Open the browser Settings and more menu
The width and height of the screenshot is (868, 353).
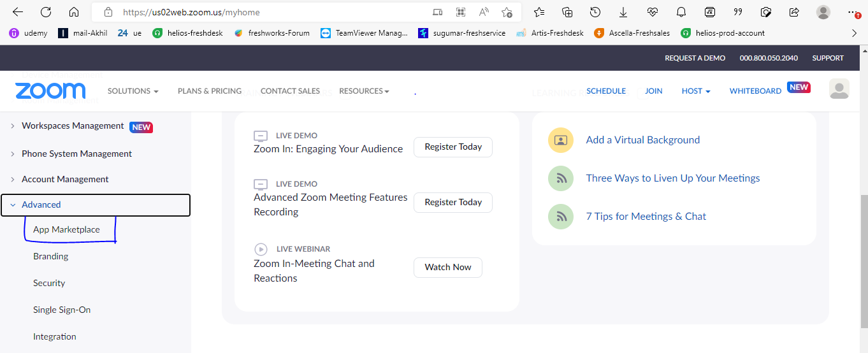tap(854, 12)
